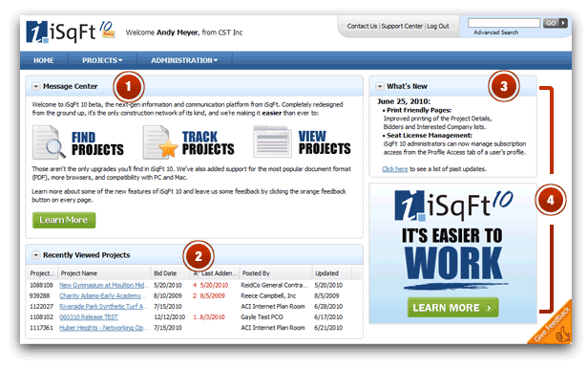
Task: Click into the search input field
Action: coord(504,23)
